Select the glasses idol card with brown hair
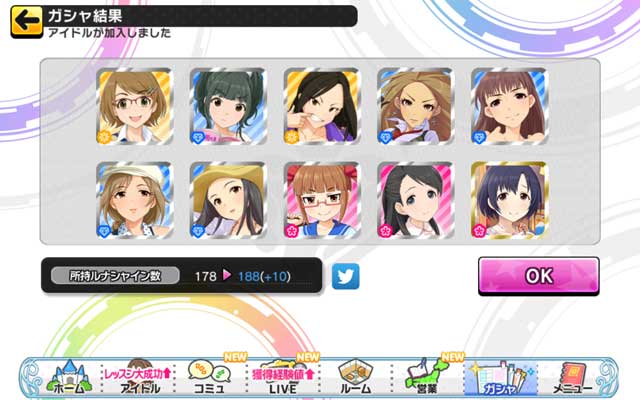The image size is (640, 400). coord(135,107)
